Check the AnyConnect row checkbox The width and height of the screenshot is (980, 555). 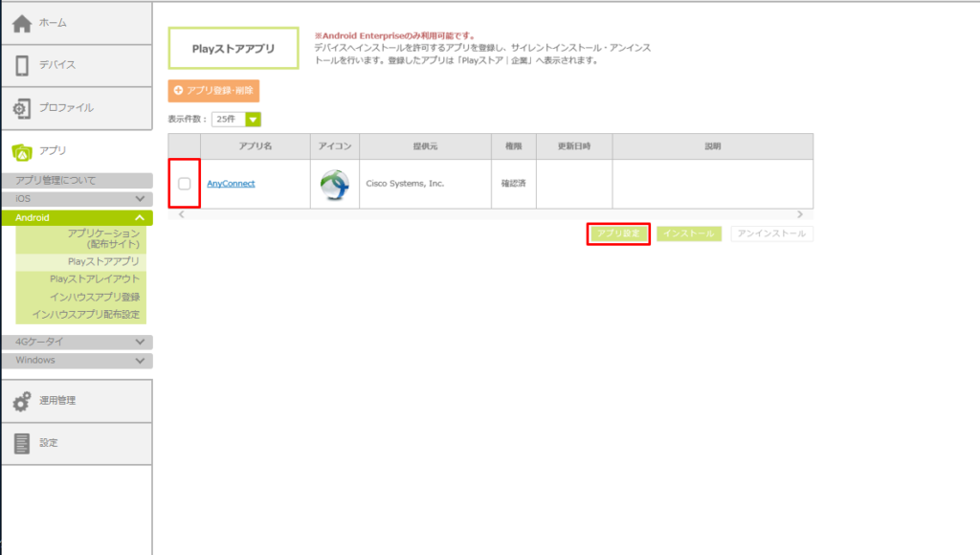185,184
